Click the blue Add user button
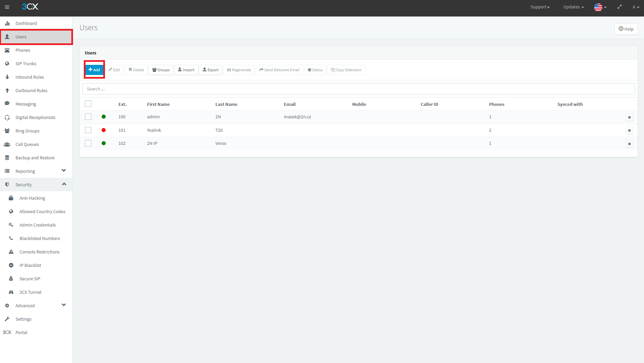Screen dimensions: 644x363 (x=94, y=70)
